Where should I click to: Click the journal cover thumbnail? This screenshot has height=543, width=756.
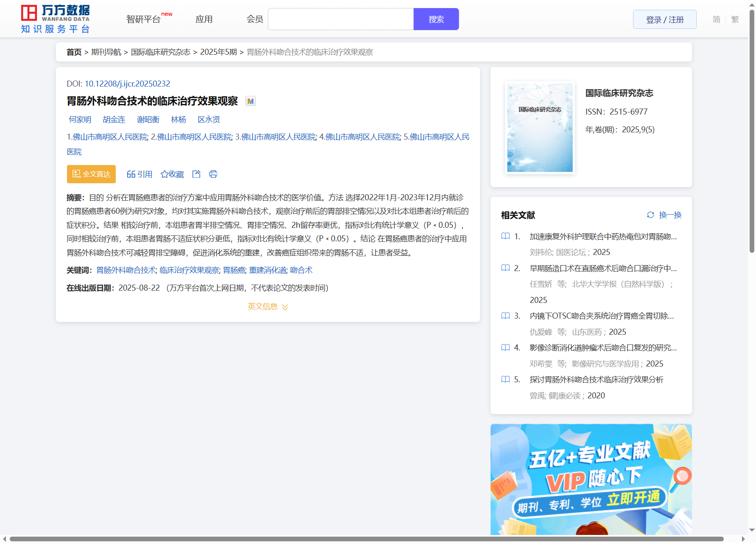tap(540, 128)
